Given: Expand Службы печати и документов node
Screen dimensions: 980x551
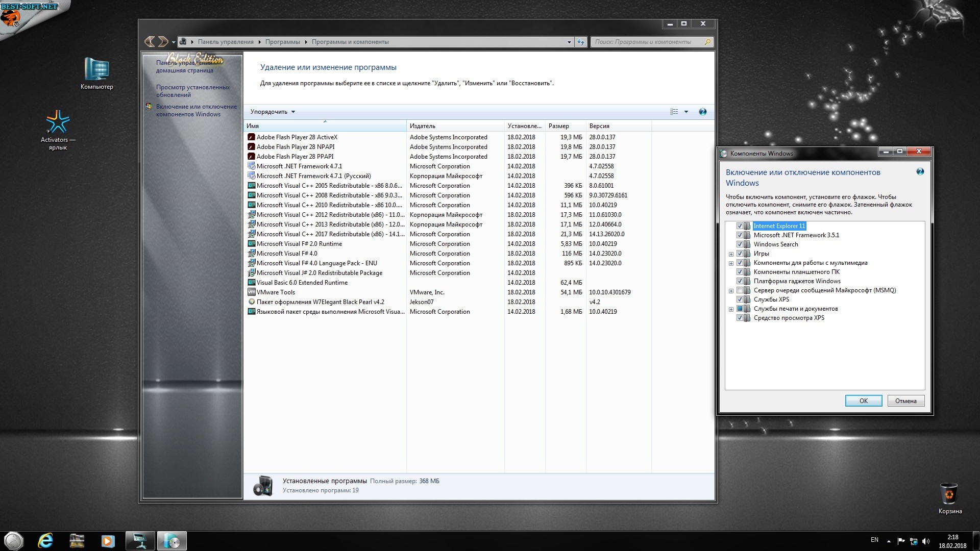Looking at the screenshot, I should click(x=731, y=309).
